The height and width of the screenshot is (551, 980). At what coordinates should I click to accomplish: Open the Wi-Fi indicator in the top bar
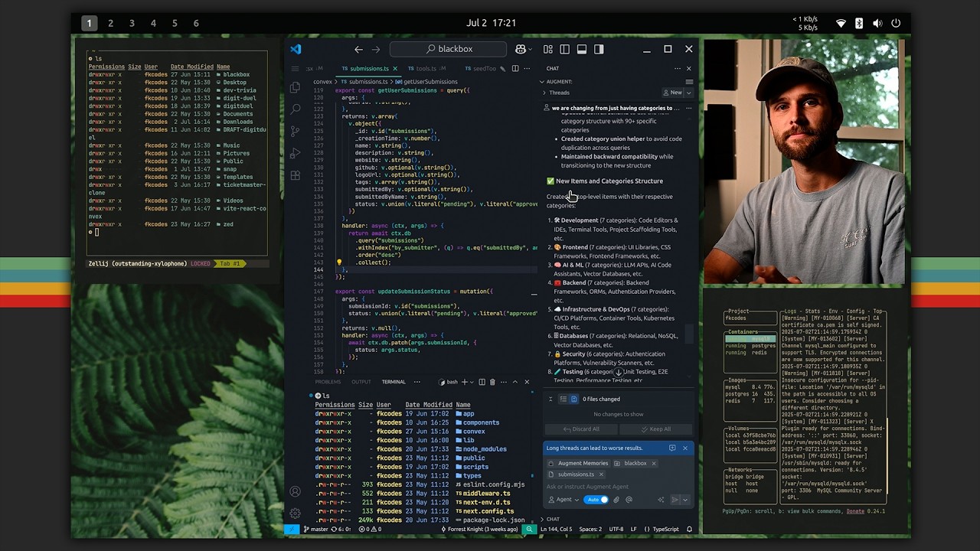[841, 23]
